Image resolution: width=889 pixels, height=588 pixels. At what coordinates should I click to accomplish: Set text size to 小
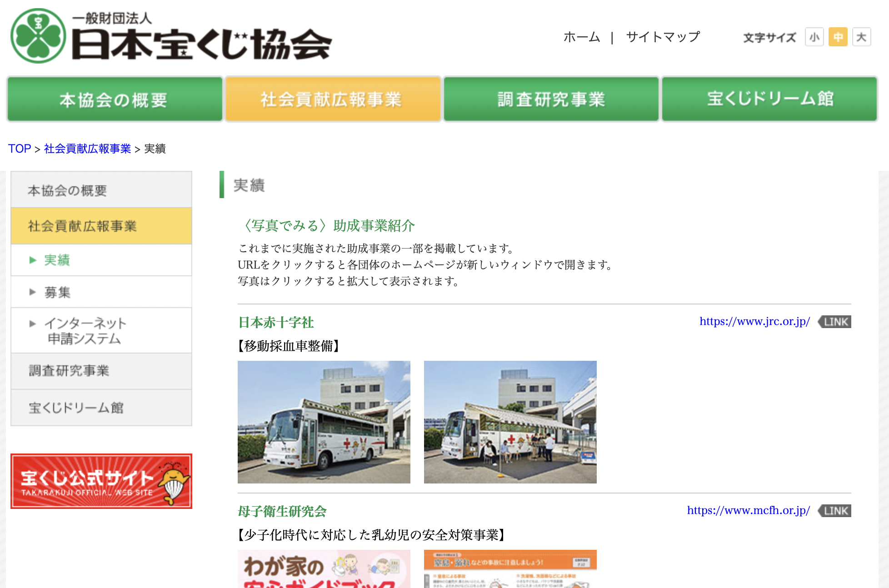click(814, 37)
